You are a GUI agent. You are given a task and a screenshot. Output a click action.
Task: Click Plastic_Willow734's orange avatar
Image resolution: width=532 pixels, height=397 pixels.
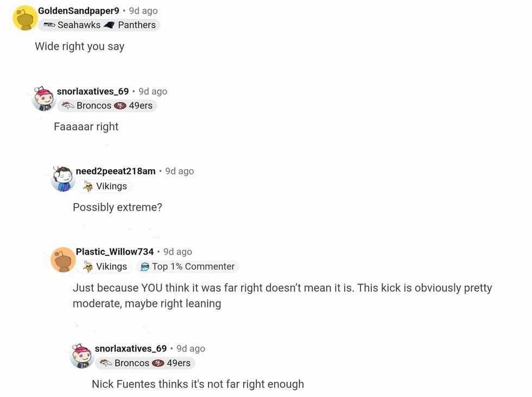[x=63, y=259]
